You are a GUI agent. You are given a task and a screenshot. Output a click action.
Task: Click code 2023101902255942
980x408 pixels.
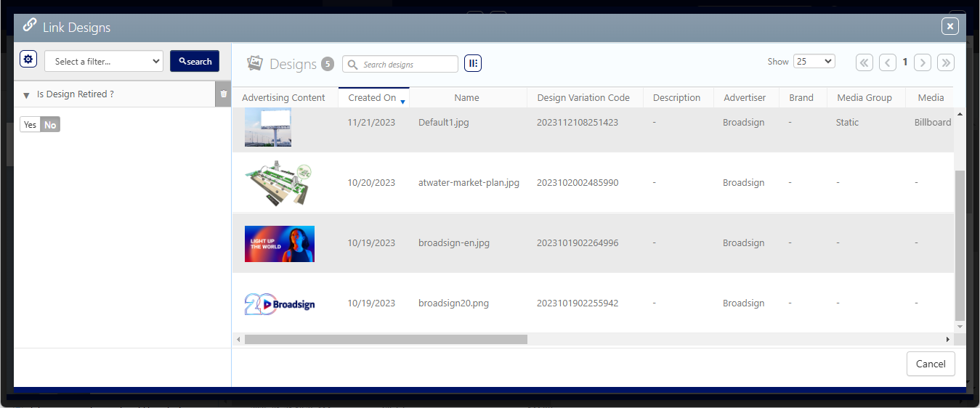point(578,303)
